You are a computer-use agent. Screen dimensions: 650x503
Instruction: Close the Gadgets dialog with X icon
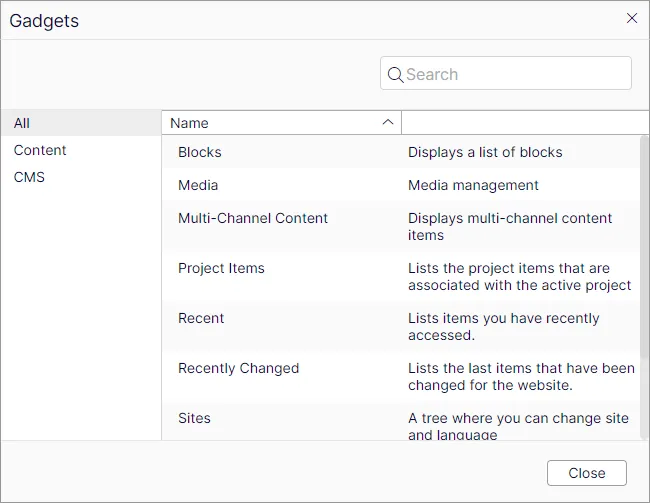point(632,18)
